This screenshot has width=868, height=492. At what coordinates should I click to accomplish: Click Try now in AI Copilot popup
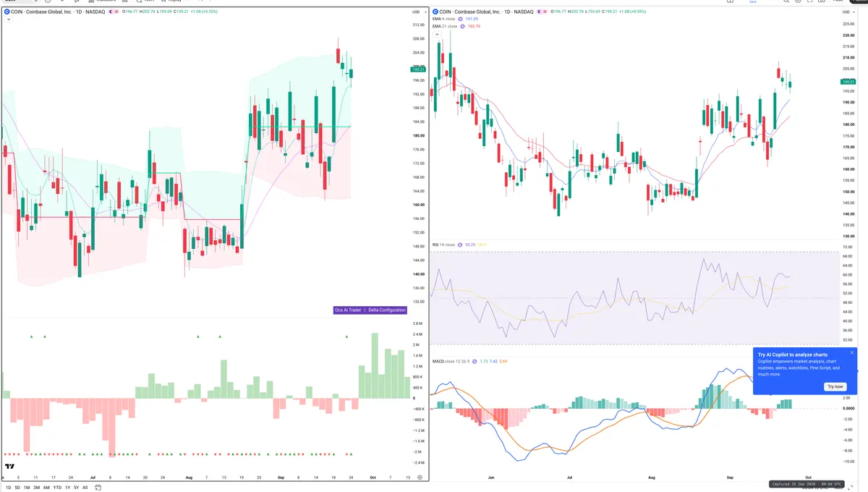pos(835,386)
